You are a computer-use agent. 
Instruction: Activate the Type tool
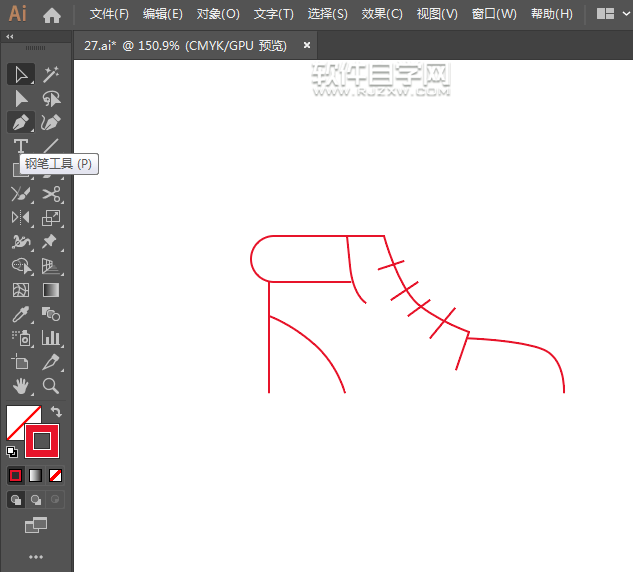coord(20,147)
